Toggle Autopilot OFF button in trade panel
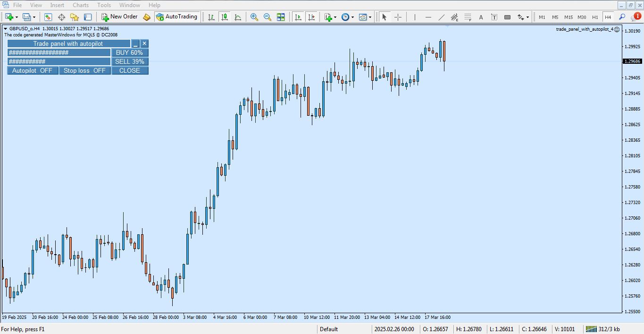Viewport: 644px width, 334px height. tap(32, 70)
